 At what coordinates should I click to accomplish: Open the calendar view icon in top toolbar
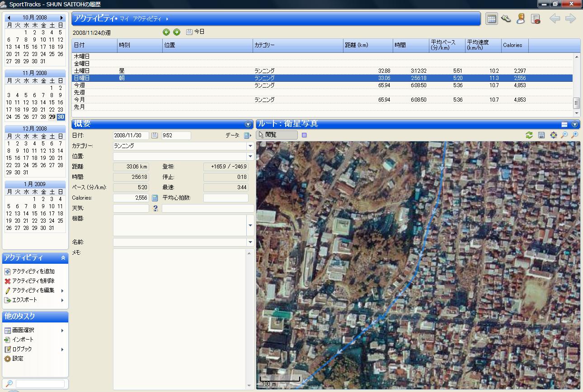click(492, 19)
